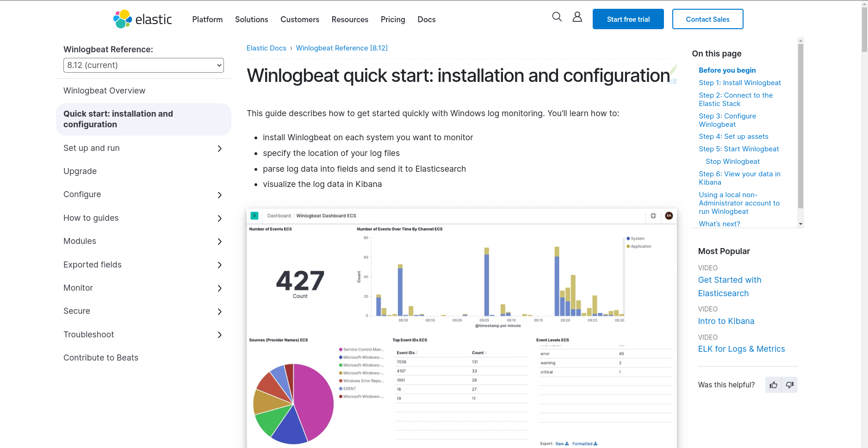Go to Step 1: Install Winlogbeat
Screen dimensions: 868x448
click(739, 83)
